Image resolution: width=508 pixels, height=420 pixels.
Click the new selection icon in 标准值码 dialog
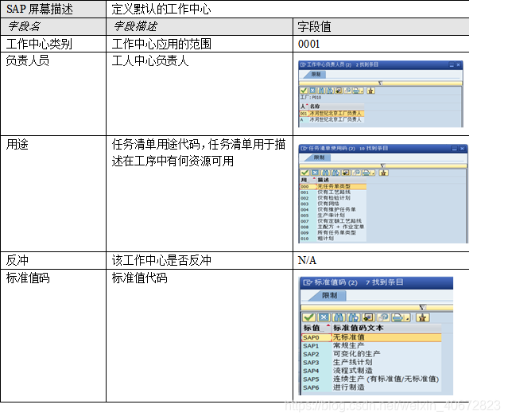pyautogui.click(x=369, y=317)
